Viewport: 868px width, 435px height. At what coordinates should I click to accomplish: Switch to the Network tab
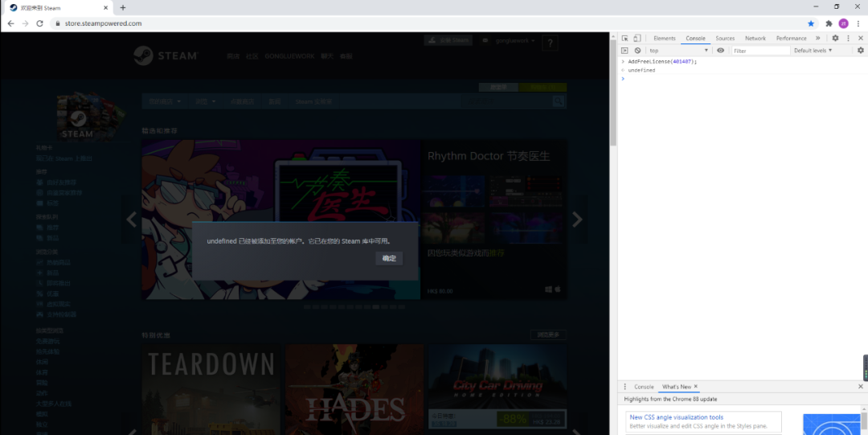755,38
